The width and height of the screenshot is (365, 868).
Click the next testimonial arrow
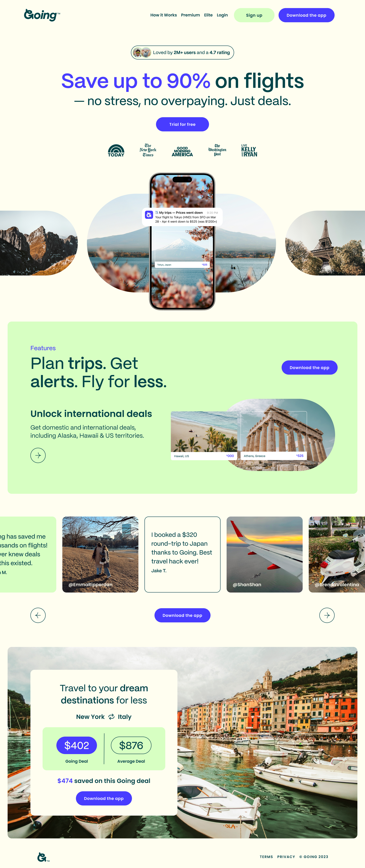[327, 615]
